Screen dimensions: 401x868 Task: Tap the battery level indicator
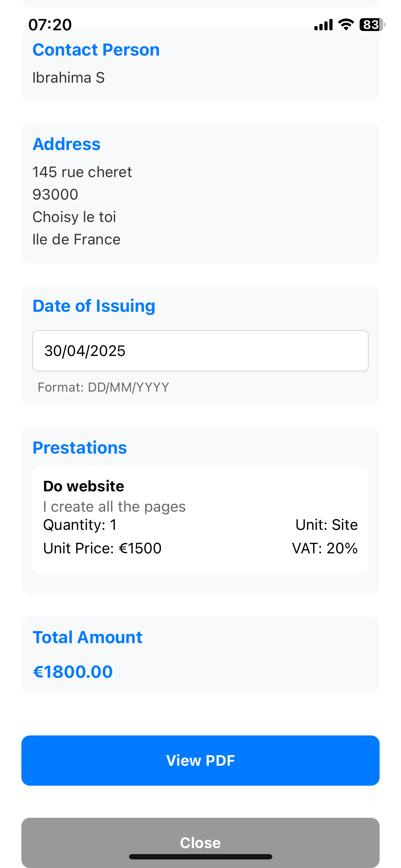pyautogui.click(x=372, y=25)
